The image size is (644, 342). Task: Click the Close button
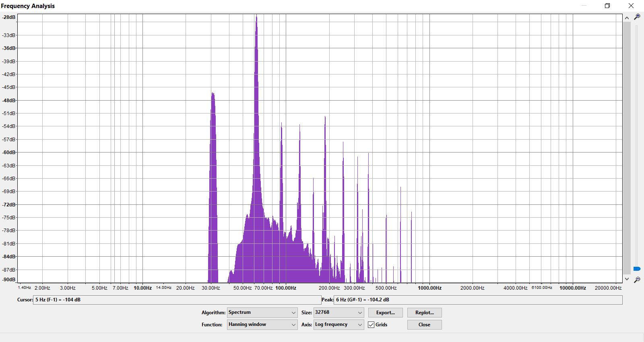click(424, 325)
